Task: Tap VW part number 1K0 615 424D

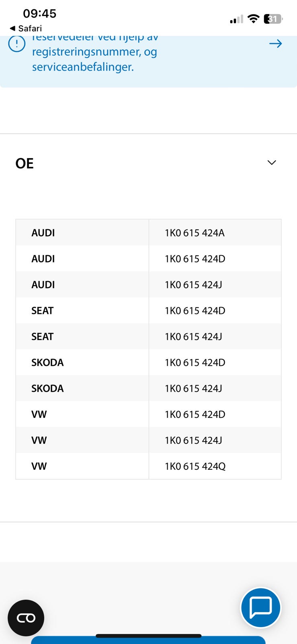Action: click(x=195, y=414)
